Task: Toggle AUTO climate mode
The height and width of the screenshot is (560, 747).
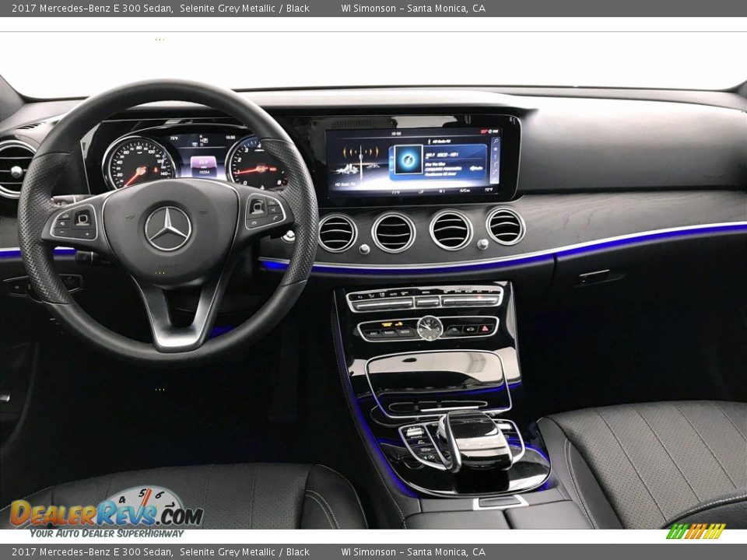Action: click(x=393, y=295)
